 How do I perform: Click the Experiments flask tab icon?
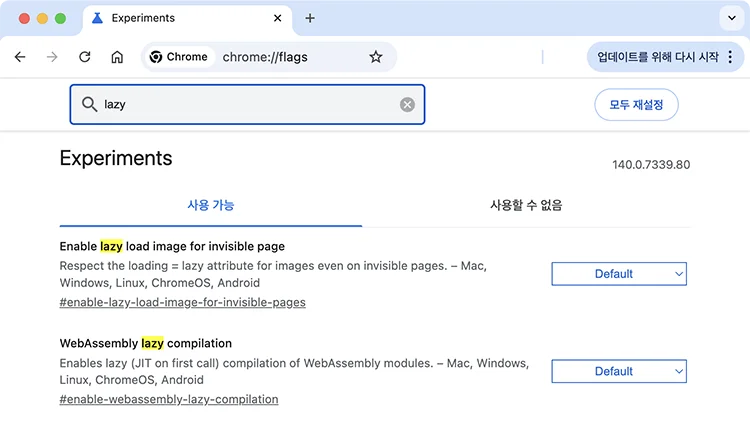coord(97,18)
